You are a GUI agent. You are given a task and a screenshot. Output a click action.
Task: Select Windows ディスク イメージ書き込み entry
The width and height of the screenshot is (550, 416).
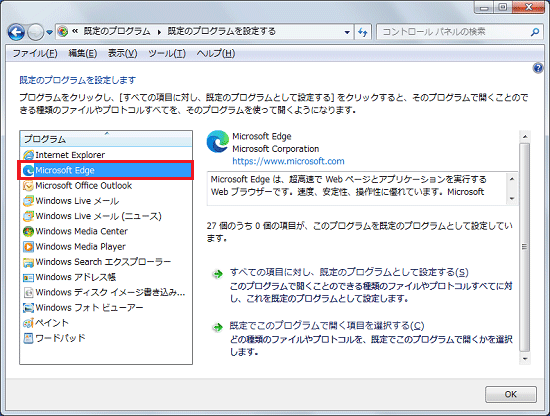[x=106, y=292]
